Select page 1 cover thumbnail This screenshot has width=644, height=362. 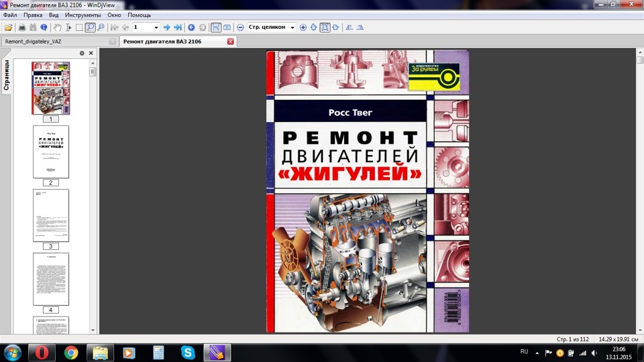51,88
